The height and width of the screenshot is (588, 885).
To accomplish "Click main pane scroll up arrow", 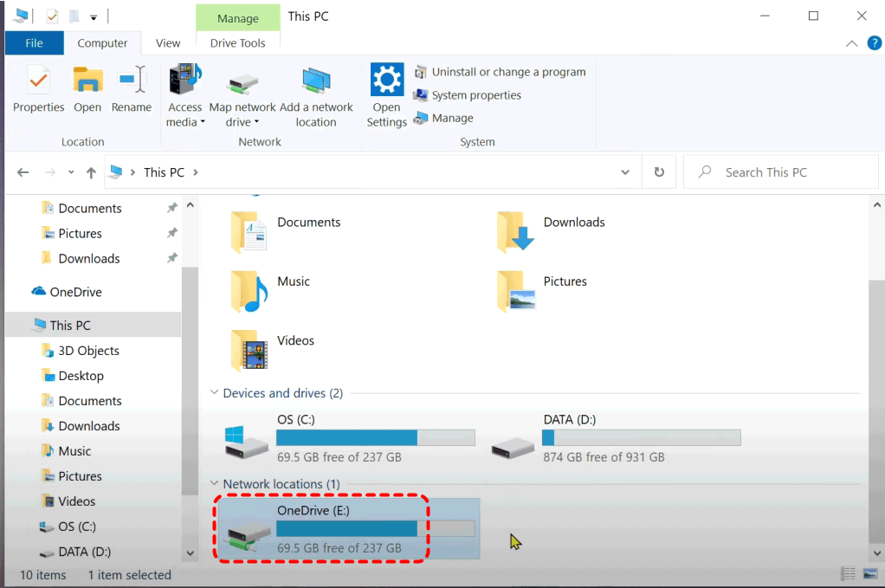I will coord(877,205).
